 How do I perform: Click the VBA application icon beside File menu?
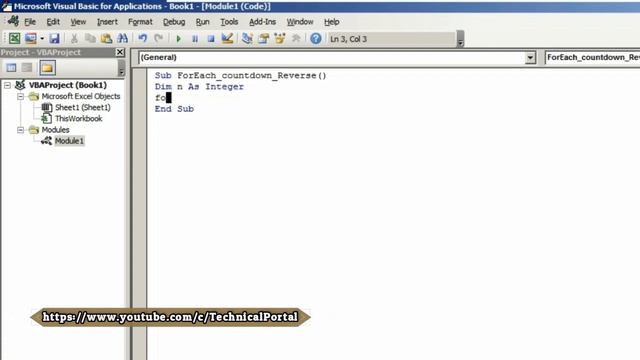point(13,21)
